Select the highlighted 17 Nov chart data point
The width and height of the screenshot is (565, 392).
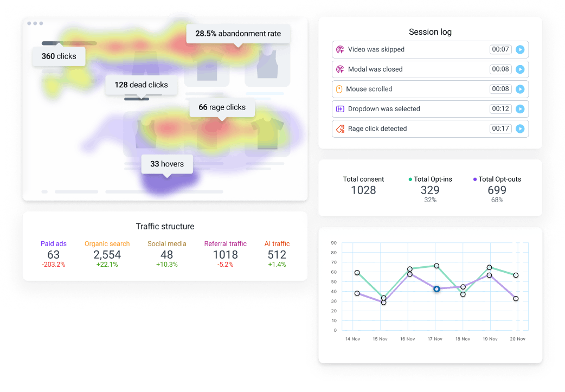(x=436, y=290)
